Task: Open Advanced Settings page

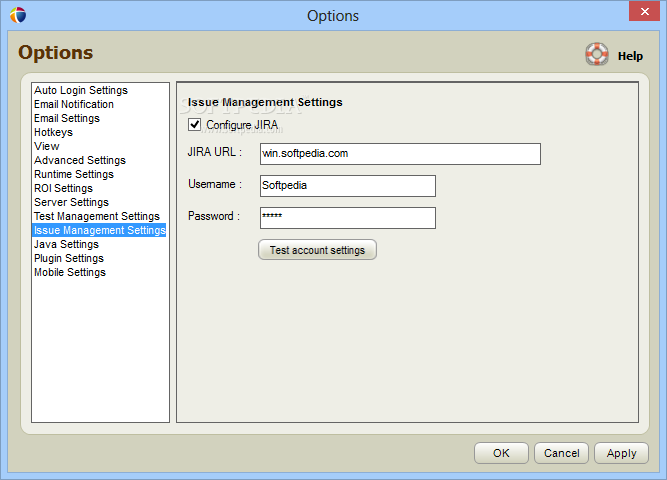Action: [x=80, y=160]
